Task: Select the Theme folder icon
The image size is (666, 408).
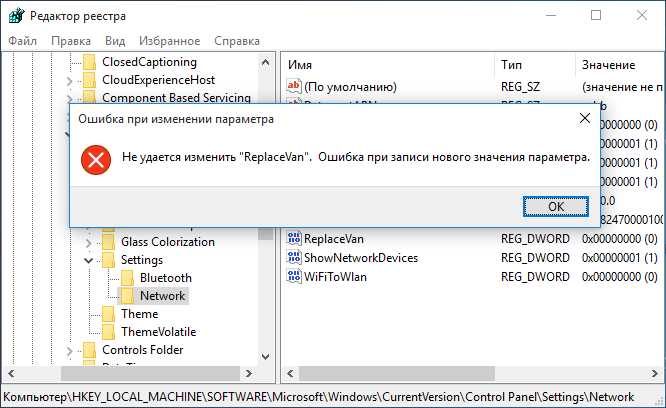Action: (108, 314)
